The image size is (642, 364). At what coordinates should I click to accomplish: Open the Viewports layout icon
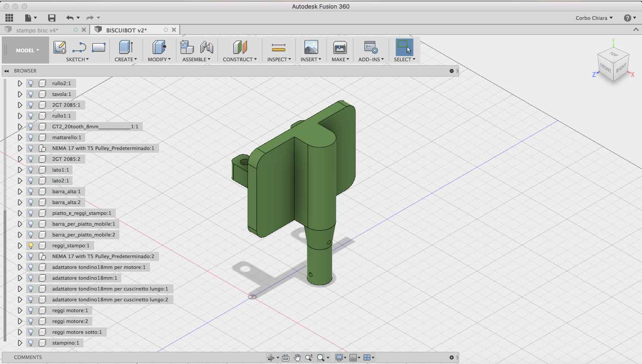point(367,358)
